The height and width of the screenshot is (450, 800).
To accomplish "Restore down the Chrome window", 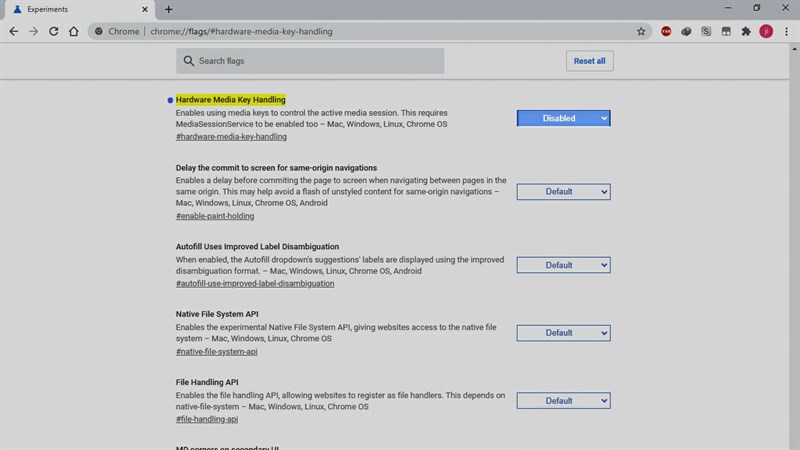I will [x=757, y=8].
